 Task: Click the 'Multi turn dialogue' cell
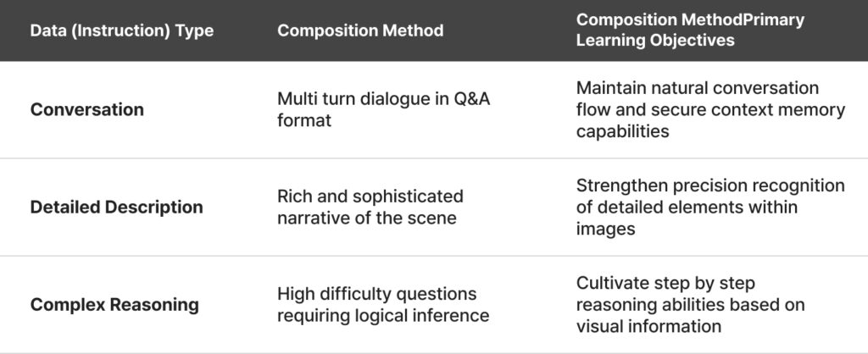(x=381, y=109)
